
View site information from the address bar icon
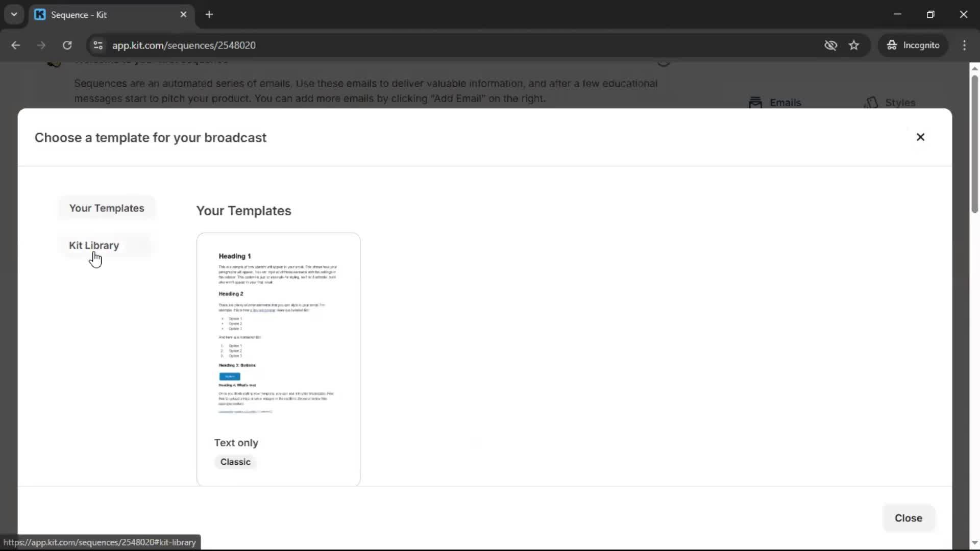97,45
